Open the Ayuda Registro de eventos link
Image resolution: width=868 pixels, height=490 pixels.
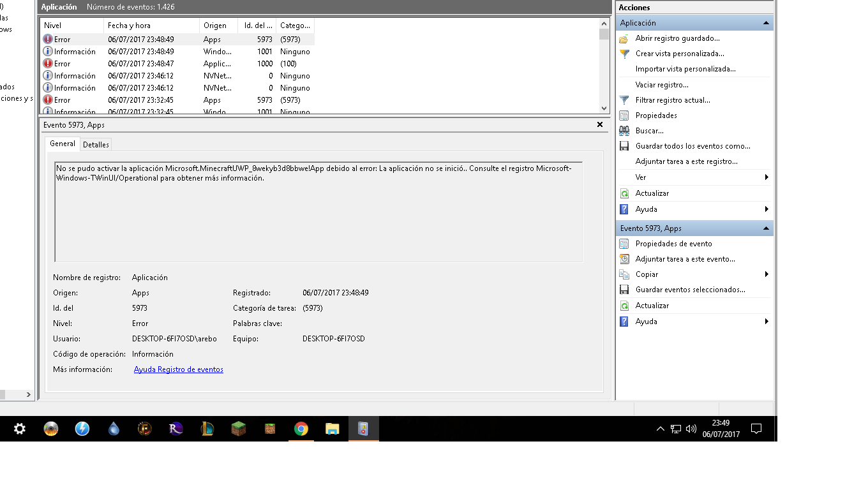178,369
